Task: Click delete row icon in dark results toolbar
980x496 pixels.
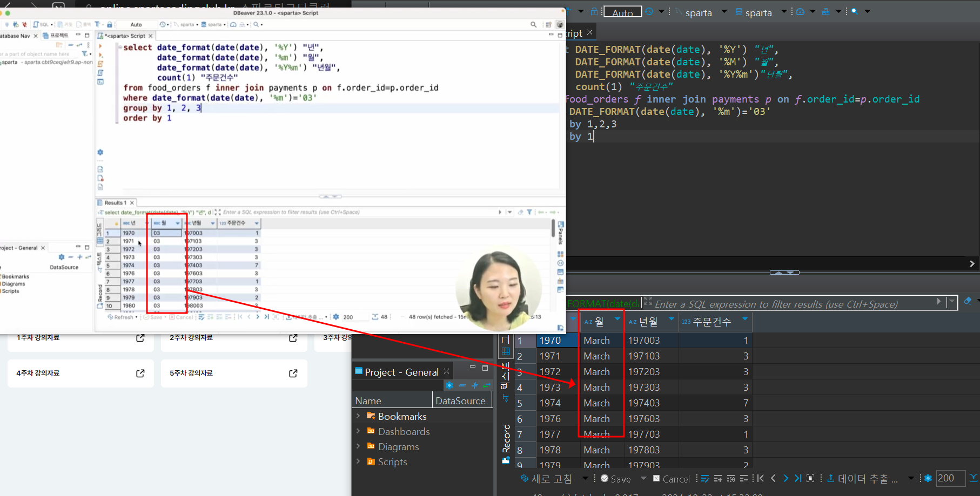Action: pos(744,478)
